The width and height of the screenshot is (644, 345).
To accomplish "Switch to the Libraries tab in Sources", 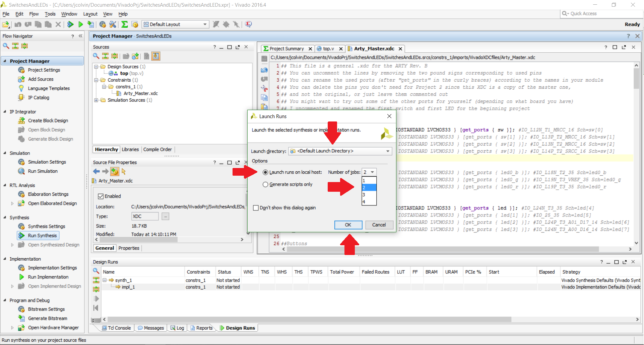I will 130,150.
